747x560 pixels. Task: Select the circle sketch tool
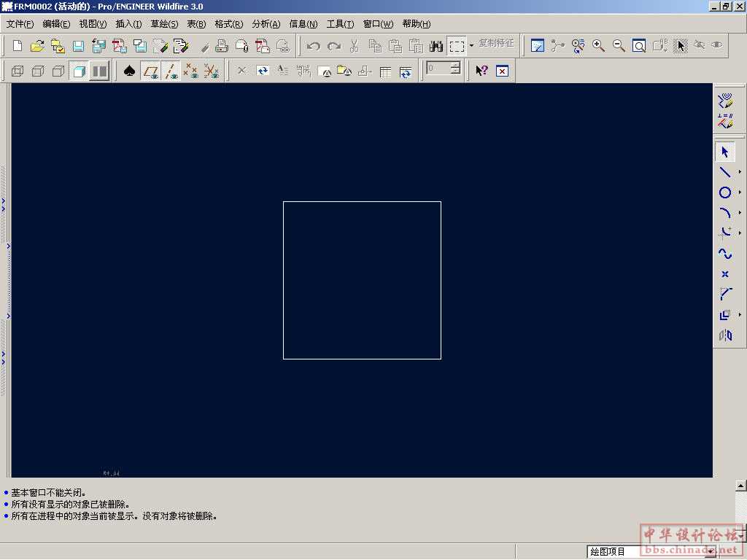pos(725,192)
